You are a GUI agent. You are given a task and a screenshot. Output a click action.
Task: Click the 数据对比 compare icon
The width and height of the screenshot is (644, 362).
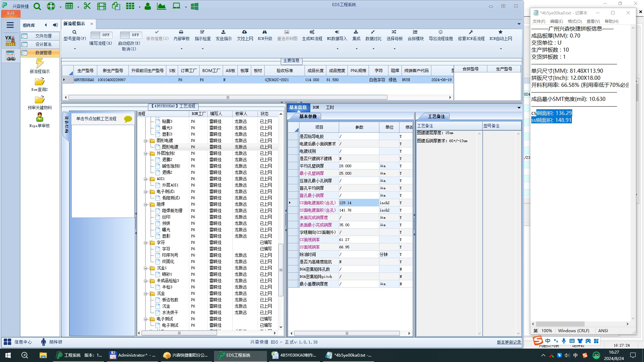pyautogui.click(x=373, y=32)
